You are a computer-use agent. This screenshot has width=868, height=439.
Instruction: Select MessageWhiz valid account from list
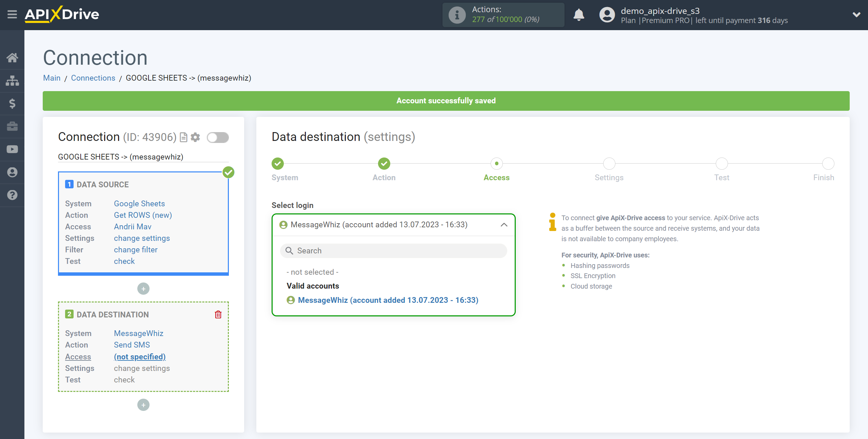[x=388, y=299]
